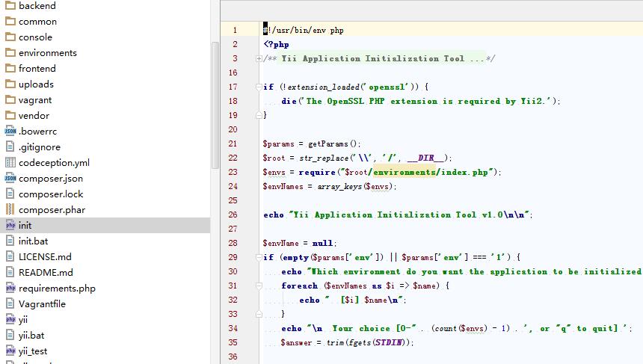Expand the folded doc comment on line 3

pos(259,59)
